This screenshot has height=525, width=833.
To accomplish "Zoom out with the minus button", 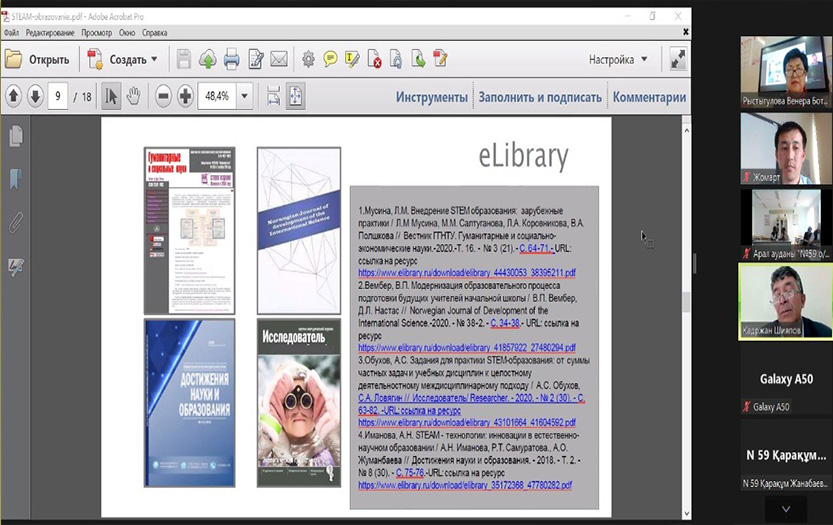I will point(161,97).
